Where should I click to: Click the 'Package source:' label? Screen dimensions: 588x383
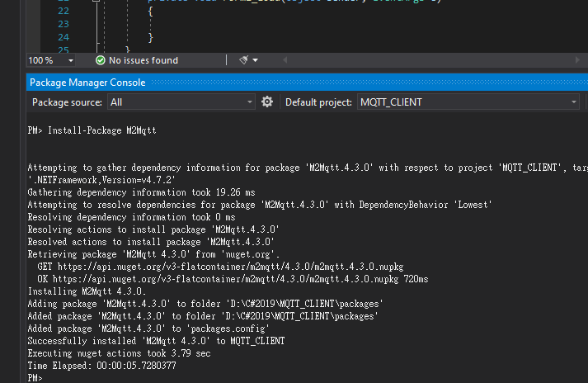(67, 102)
